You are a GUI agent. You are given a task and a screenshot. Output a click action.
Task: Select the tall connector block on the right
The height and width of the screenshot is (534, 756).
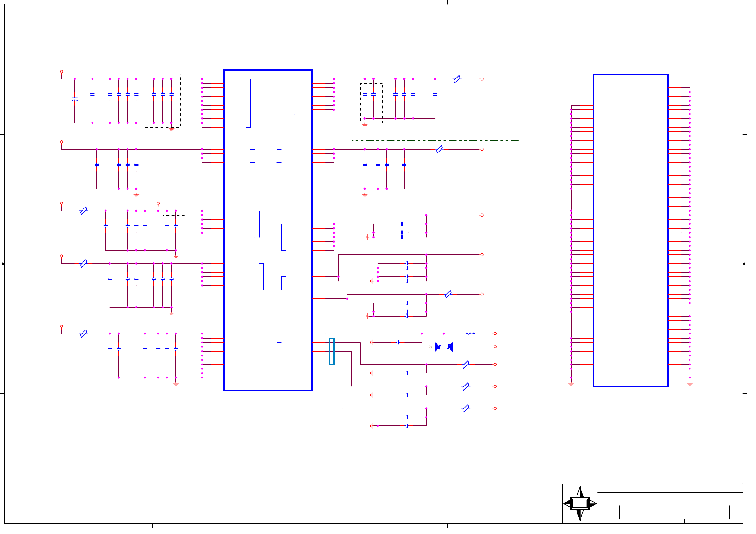click(630, 230)
